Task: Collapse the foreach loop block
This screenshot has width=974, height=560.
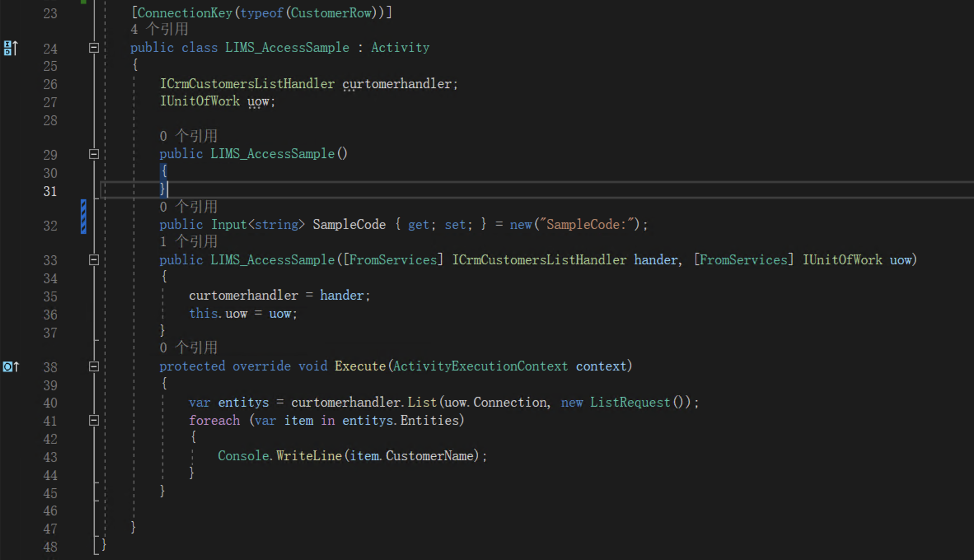Action: tap(94, 420)
